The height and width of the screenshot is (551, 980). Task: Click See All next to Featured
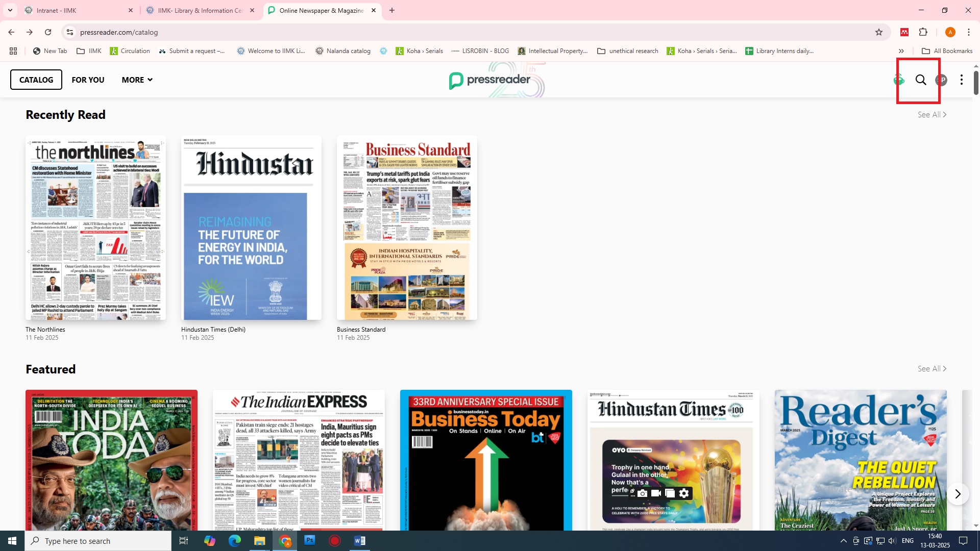pos(932,369)
